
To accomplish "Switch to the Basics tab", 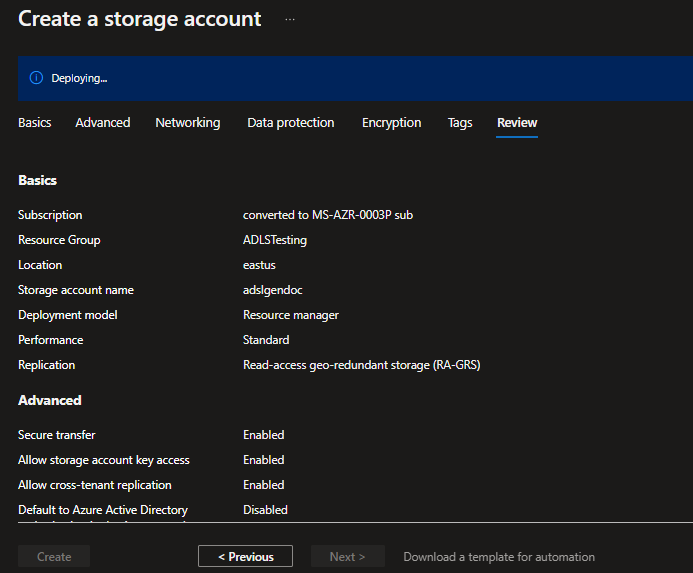I will [35, 123].
